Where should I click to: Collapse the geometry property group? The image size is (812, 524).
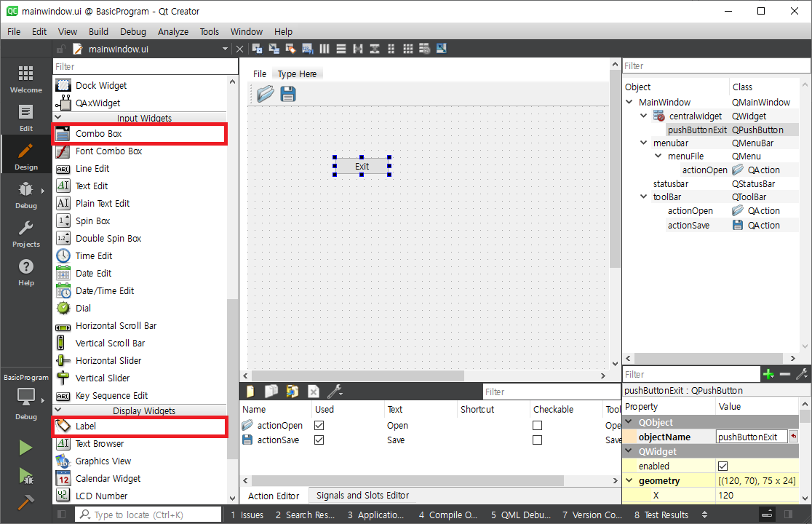pos(629,480)
